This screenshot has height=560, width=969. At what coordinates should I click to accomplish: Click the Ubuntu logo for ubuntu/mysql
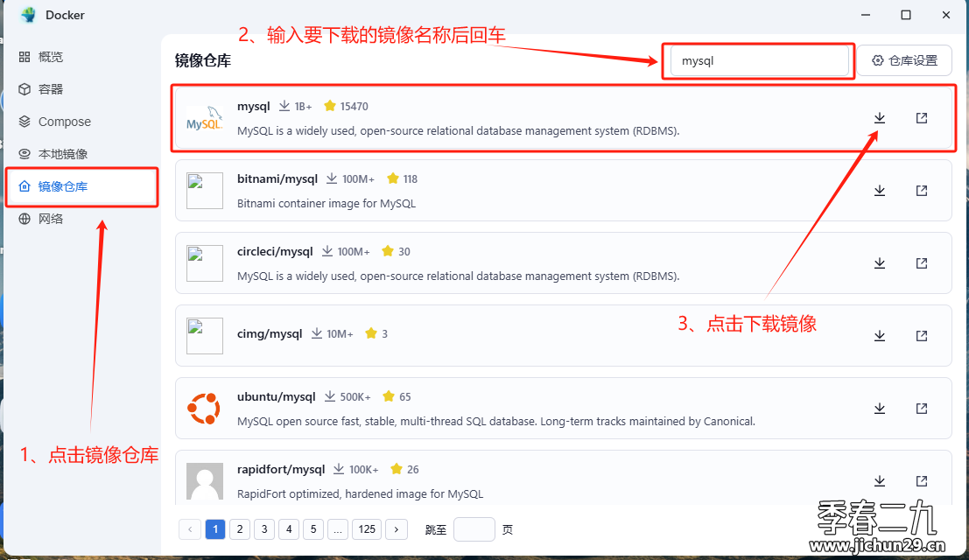204,408
